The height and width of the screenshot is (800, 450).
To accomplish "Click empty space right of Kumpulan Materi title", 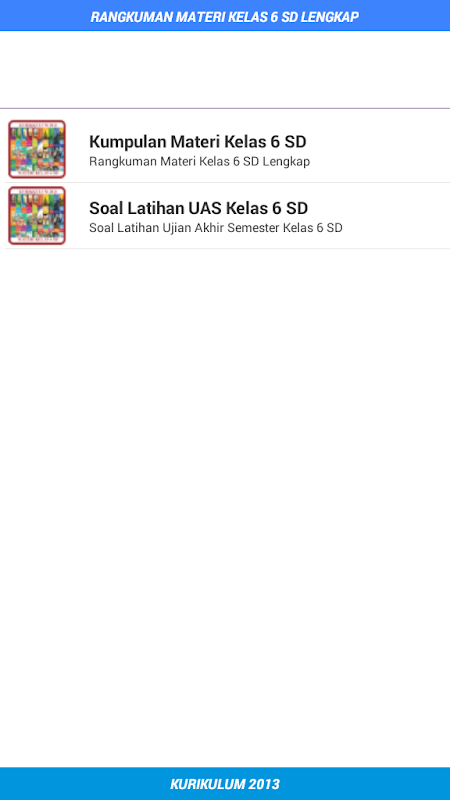I will (x=378, y=142).
